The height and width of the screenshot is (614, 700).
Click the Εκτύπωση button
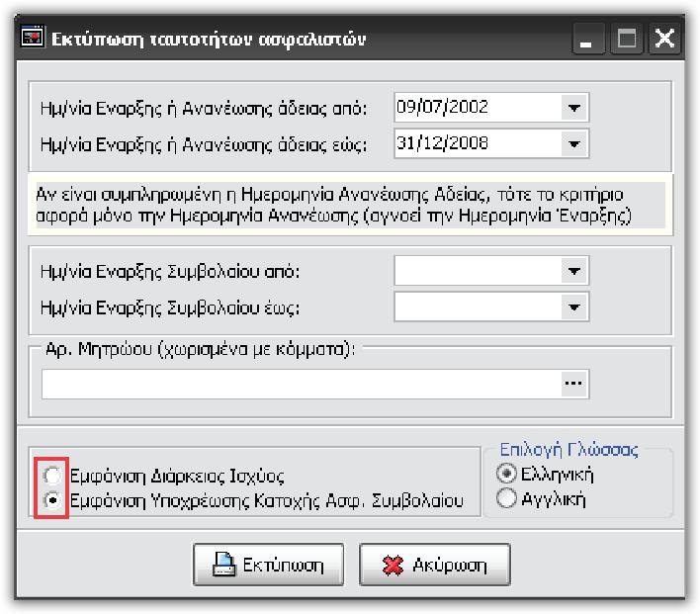click(x=268, y=565)
